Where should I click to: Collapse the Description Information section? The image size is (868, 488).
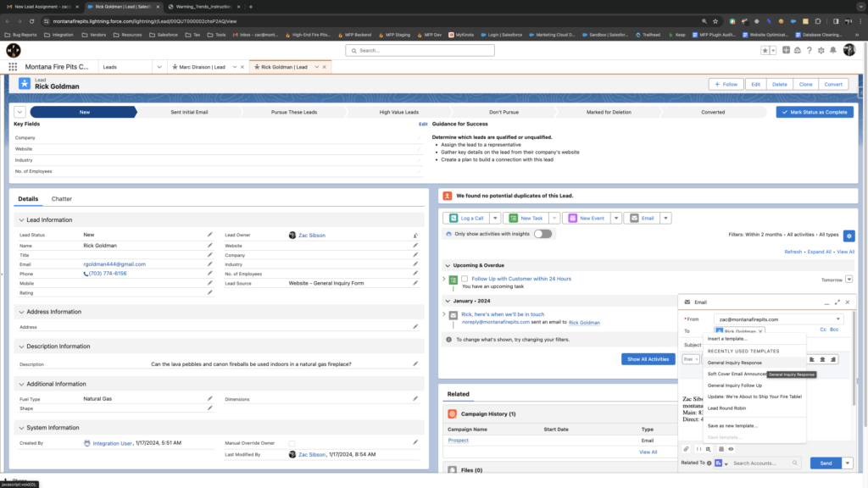point(21,347)
